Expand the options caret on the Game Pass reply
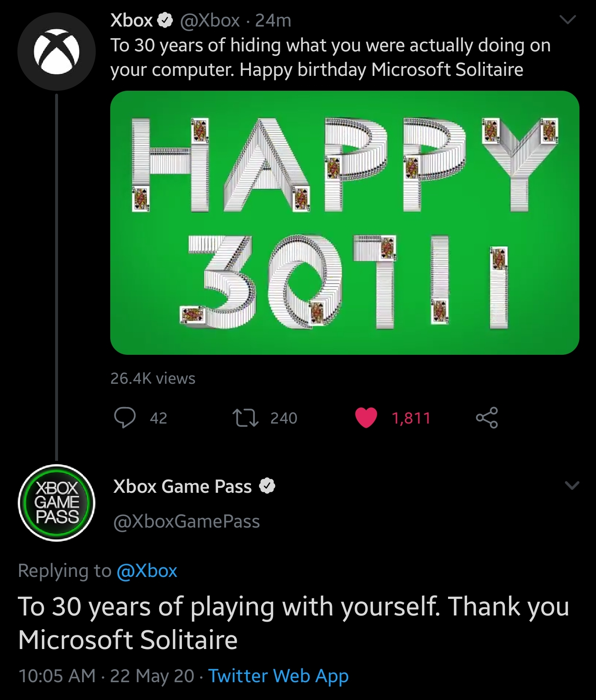 coord(572,485)
